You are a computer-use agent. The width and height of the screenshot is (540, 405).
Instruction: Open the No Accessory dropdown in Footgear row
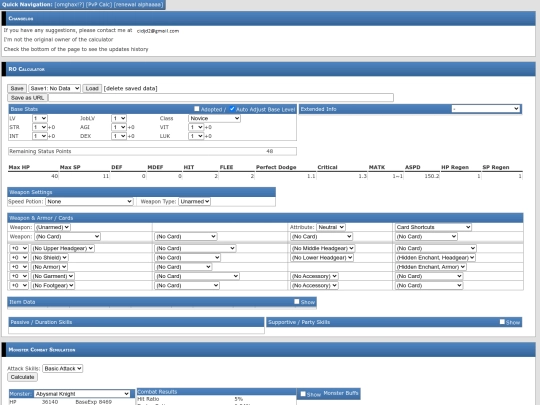pyautogui.click(x=314, y=285)
